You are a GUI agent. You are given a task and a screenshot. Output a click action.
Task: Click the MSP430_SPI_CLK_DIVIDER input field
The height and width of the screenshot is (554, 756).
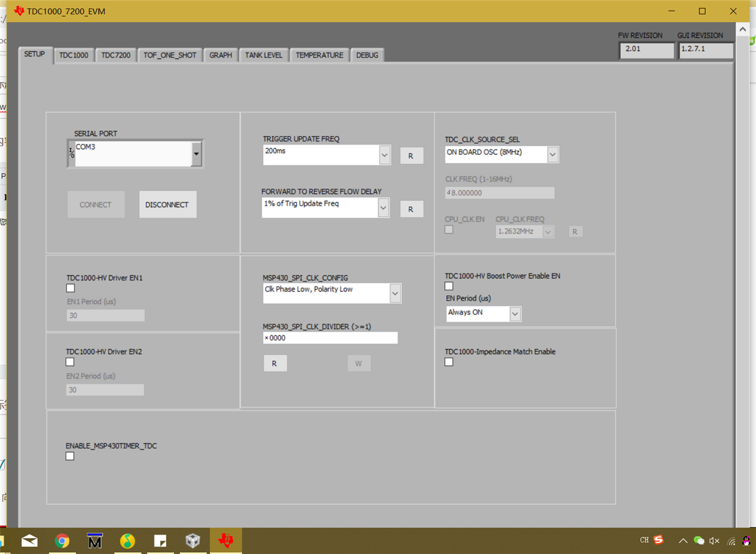330,338
